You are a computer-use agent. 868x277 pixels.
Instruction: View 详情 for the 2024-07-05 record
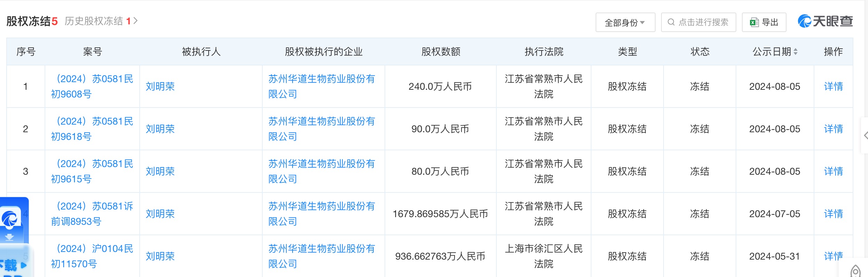(833, 214)
